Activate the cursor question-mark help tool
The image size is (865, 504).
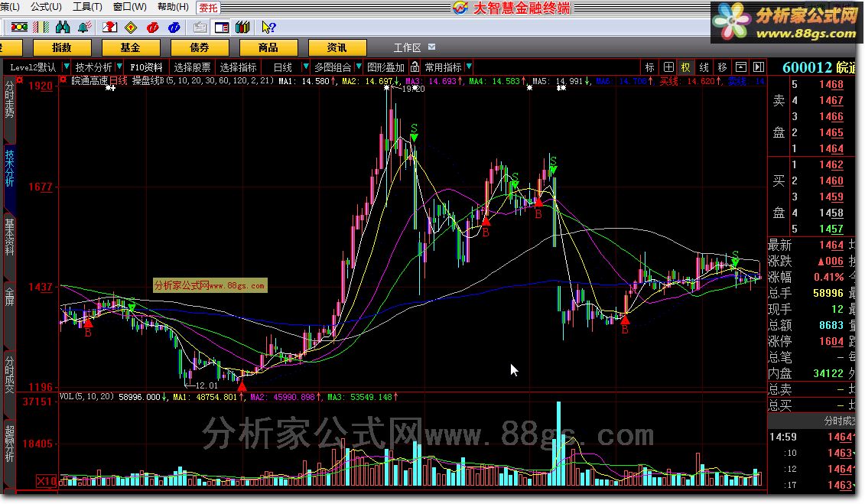tap(268, 27)
